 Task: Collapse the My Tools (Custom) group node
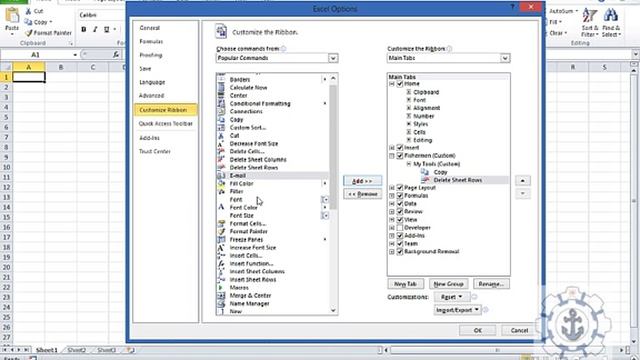[x=409, y=164]
